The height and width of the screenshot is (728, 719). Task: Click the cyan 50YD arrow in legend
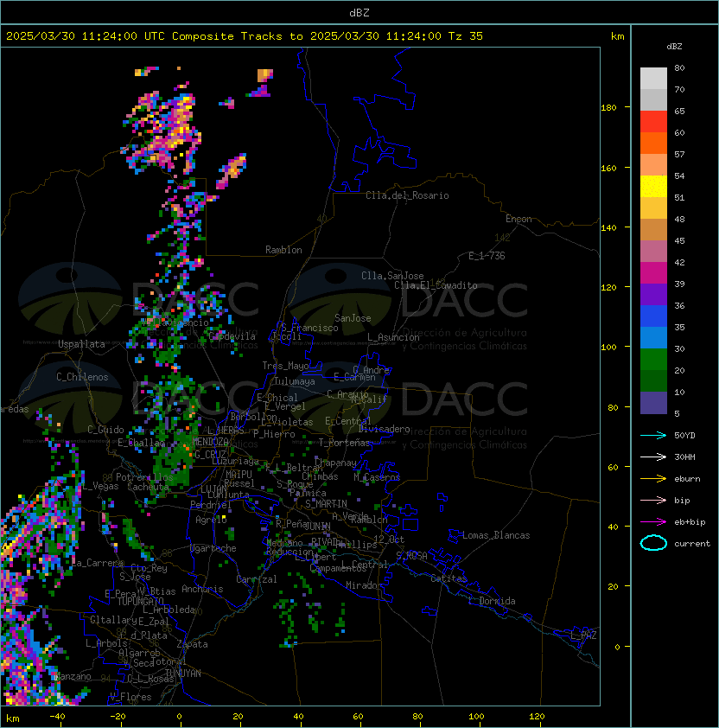pos(653,436)
